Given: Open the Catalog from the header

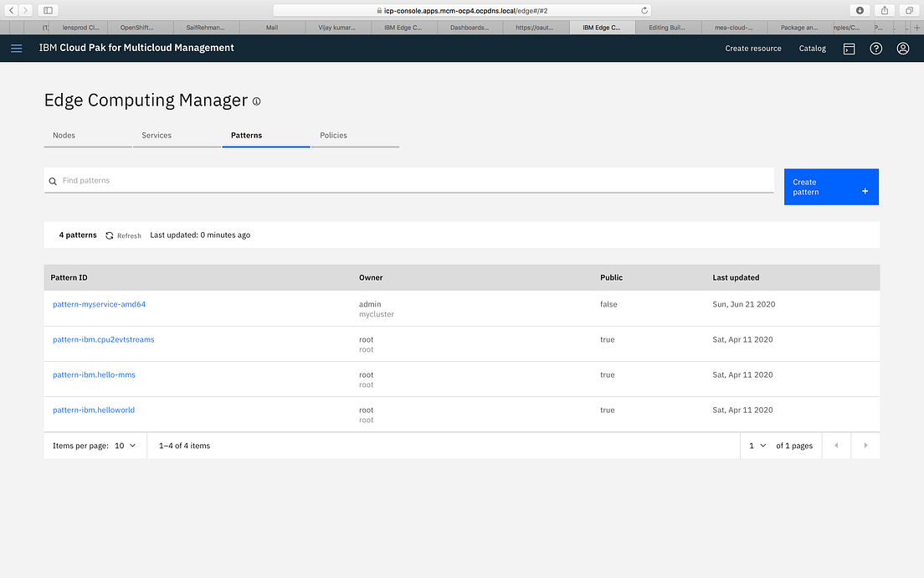Looking at the screenshot, I should coord(811,49).
